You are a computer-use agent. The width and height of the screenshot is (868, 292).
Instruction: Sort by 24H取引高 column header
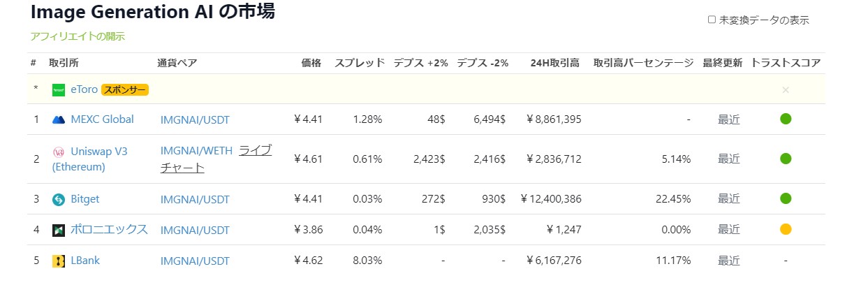(554, 63)
